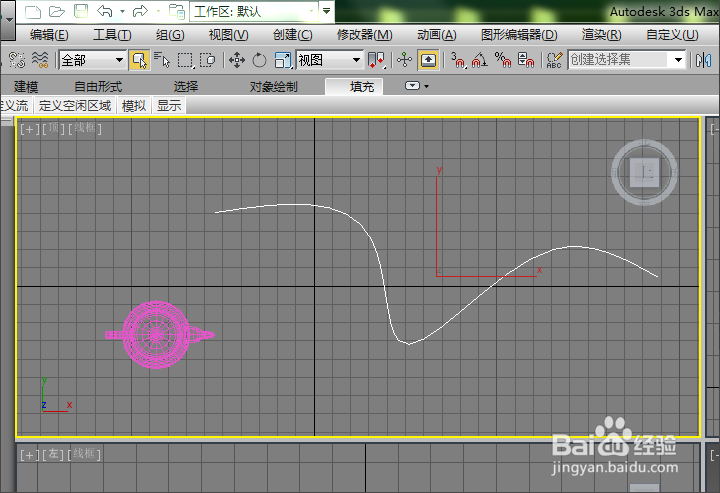Open the 编辑(E) menu
Screen dimensions: 720x493
pyautogui.click(x=49, y=35)
